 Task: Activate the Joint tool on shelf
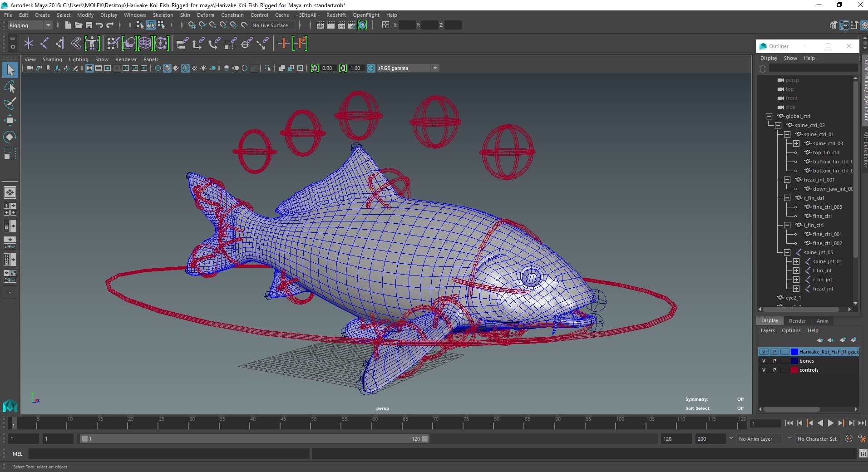pyautogui.click(x=44, y=44)
